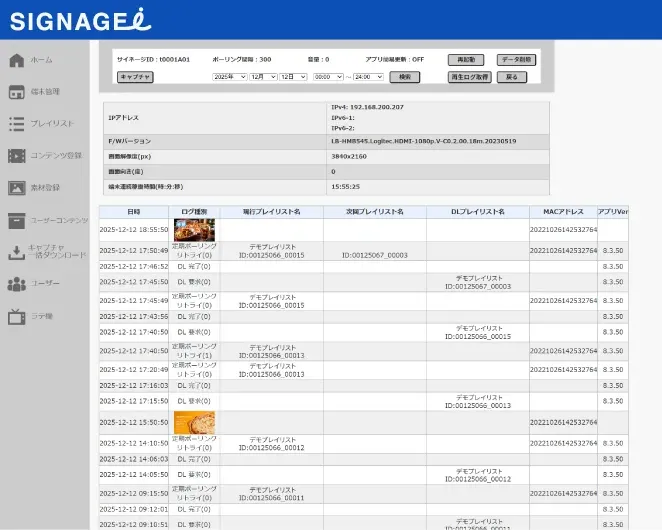The image size is (662, 530).
Task: Expand the start time dropdown 00:00
Action: [x=328, y=77]
